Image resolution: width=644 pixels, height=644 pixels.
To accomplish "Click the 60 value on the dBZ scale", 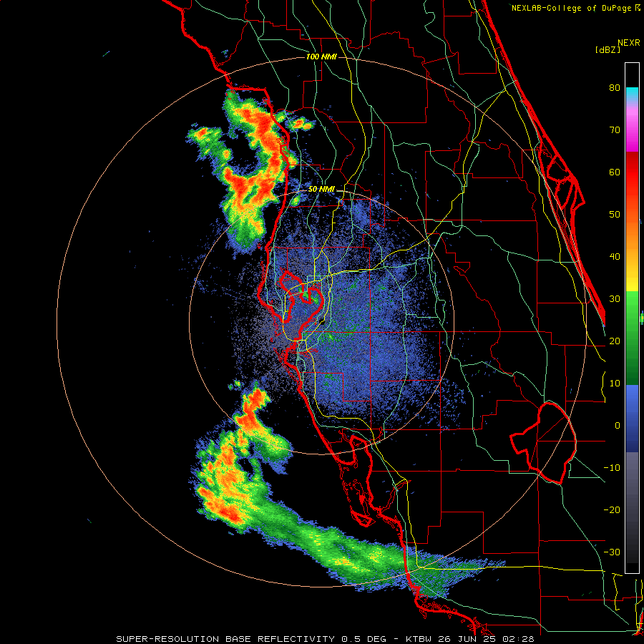I will 615,172.
